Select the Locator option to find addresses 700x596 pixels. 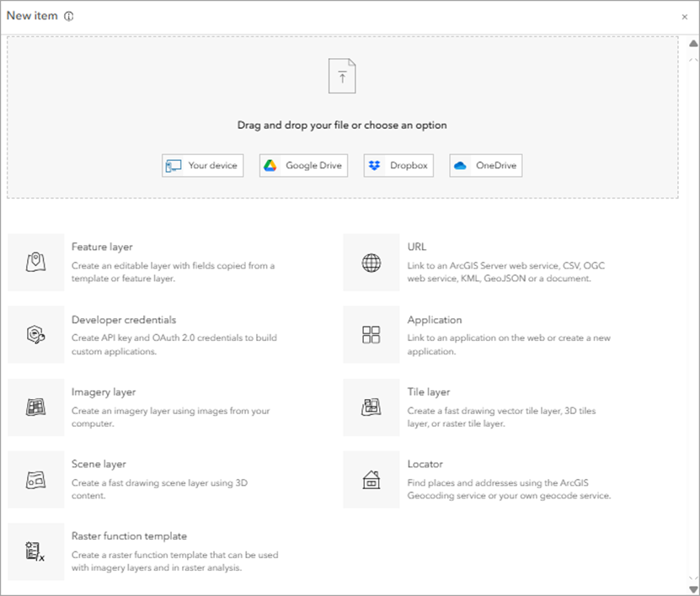coord(425,464)
